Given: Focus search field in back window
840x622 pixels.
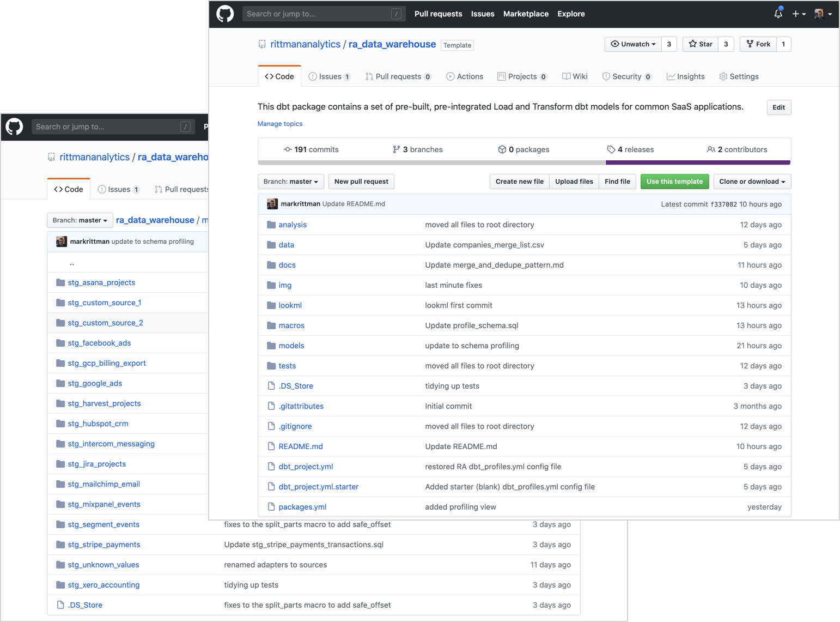Looking at the screenshot, I should click(x=113, y=126).
